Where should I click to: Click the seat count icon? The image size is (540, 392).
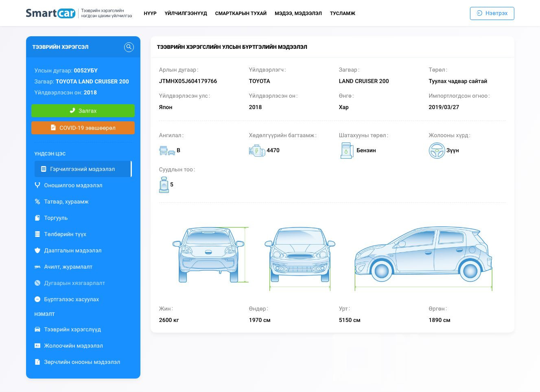click(x=164, y=185)
